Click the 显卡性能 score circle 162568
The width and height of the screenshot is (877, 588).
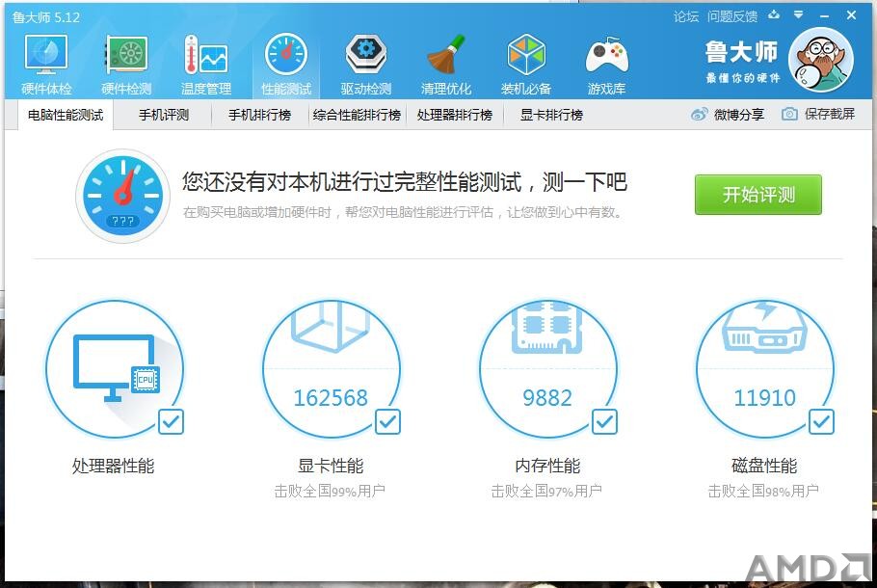(332, 368)
